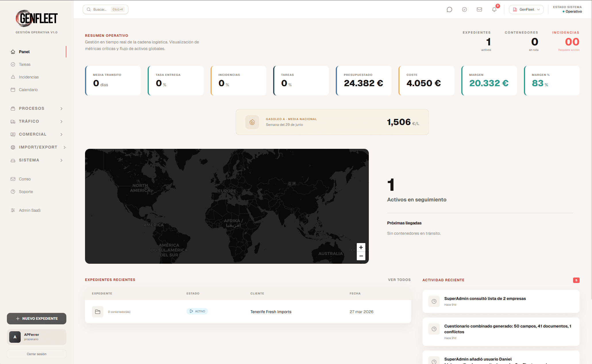Click the Panel home icon
592x364 pixels.
13,52
